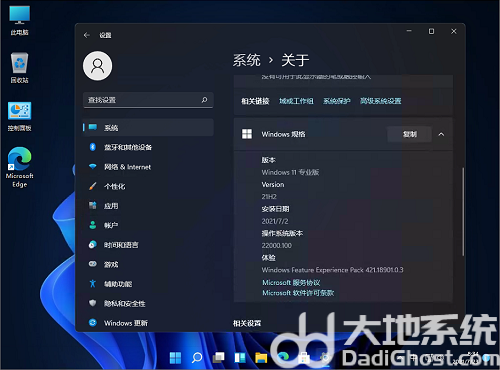Focus the 查找设置 search field

pyautogui.click(x=148, y=100)
